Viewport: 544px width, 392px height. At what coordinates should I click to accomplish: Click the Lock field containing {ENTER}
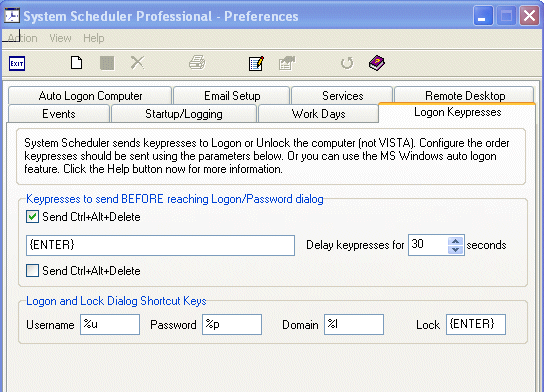pyautogui.click(x=476, y=324)
